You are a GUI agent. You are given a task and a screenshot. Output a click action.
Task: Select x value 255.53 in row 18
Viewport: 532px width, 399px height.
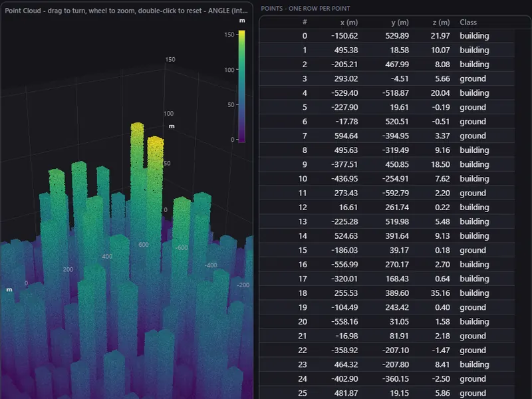pyautogui.click(x=346, y=293)
